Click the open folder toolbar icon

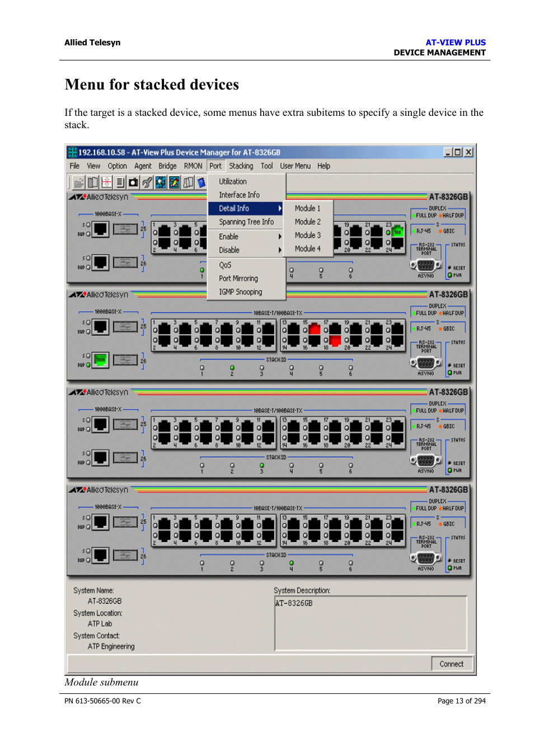79,182
